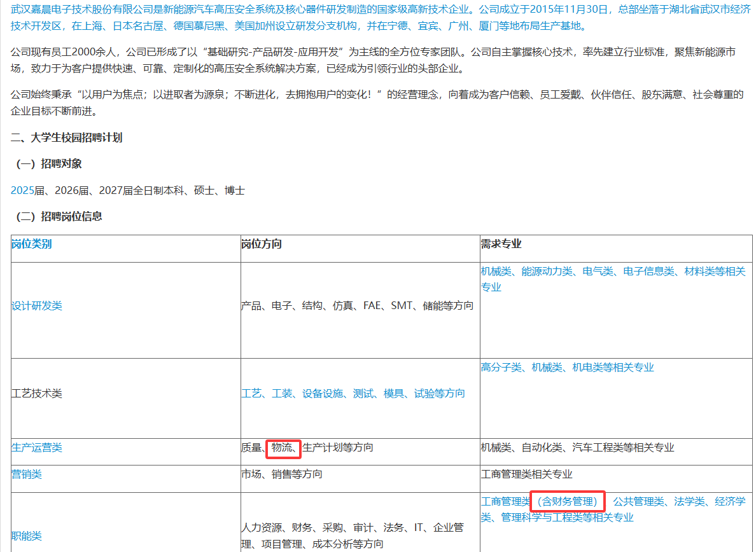Screen dimensions: 756x552
Task: Click the 机械类、能源动力类、电气类 majors link
Action: pos(613,279)
